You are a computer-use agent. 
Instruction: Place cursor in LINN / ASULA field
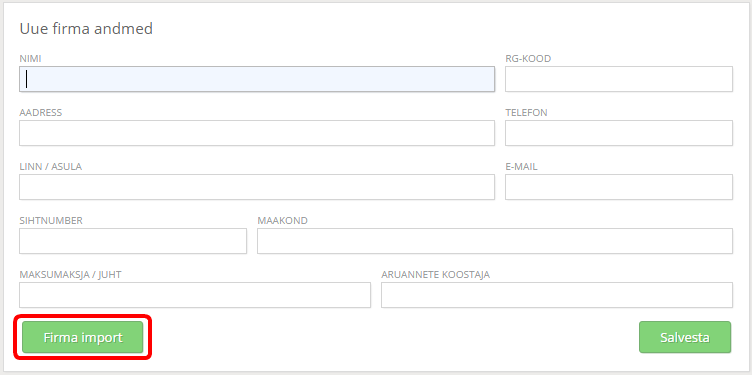click(257, 187)
